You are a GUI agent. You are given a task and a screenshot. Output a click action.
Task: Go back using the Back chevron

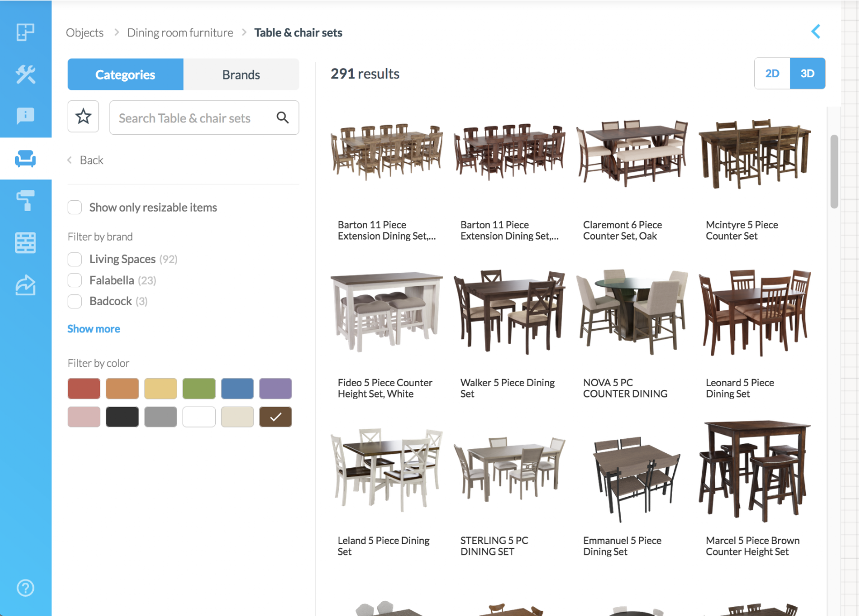coord(86,160)
